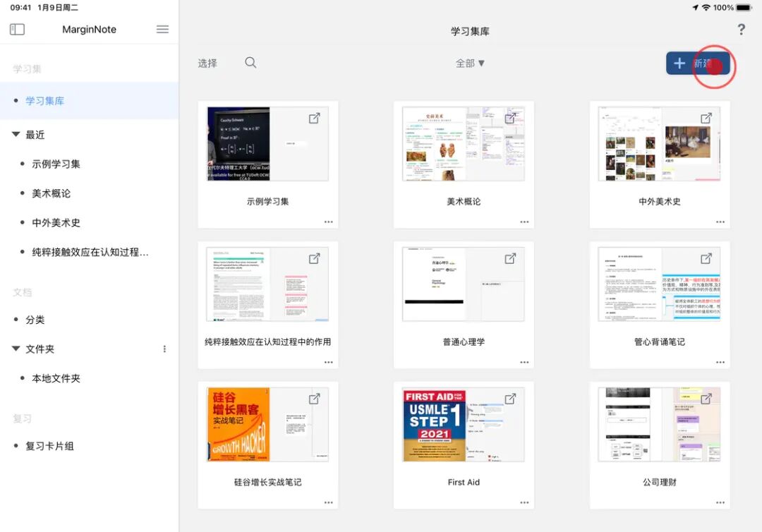Open the help question mark
762x532 pixels.
click(x=741, y=30)
